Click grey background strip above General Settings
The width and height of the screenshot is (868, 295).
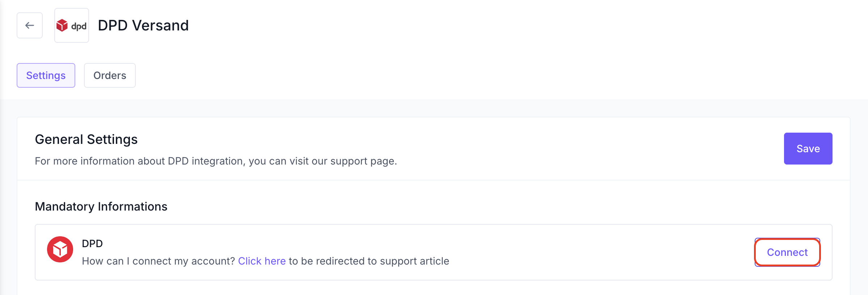[434, 108]
